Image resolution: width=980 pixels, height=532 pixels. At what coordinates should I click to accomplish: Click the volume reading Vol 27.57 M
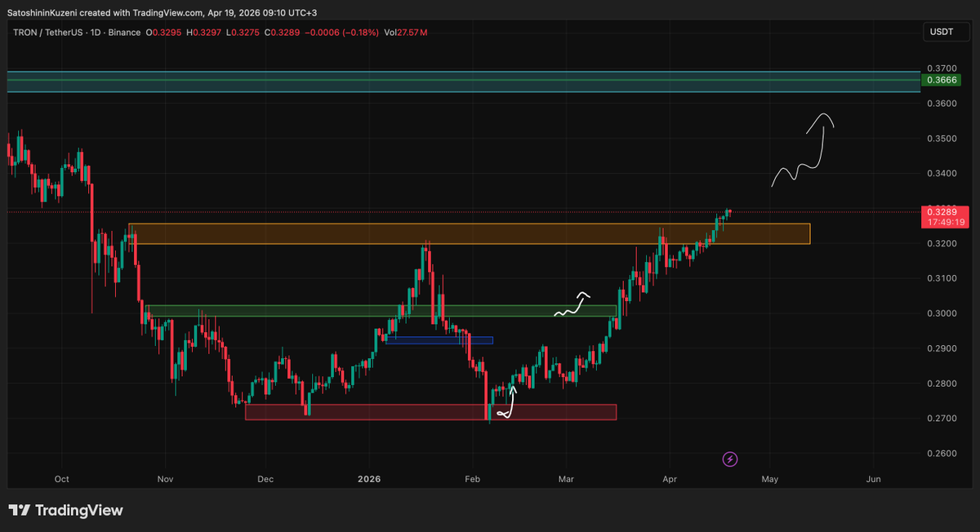point(404,33)
